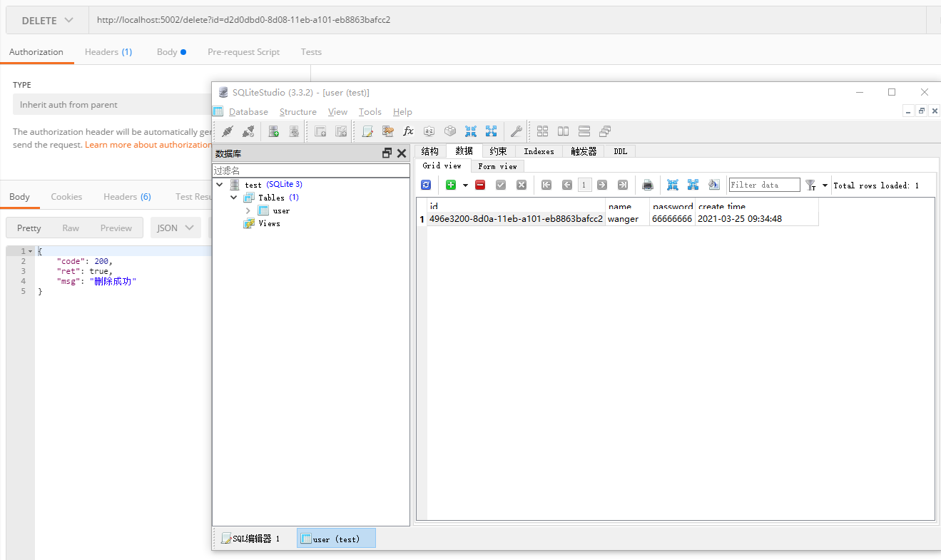Click the print data icon
The image size is (941, 560).
click(x=648, y=185)
